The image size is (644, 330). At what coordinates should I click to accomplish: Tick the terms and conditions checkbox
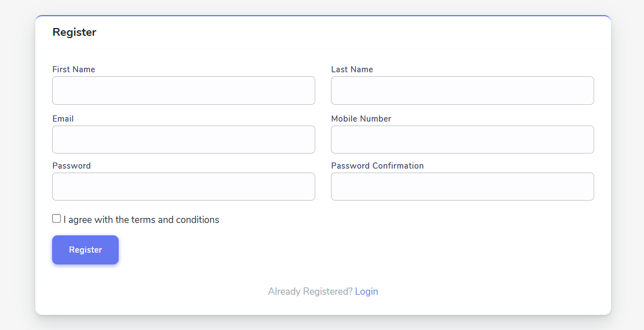[x=57, y=219]
